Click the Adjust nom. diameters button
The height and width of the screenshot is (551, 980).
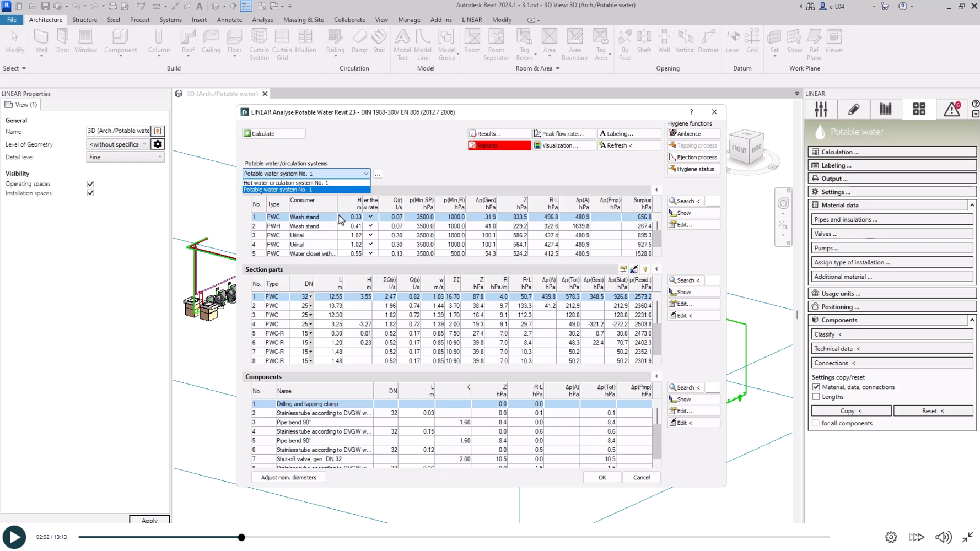[288, 478]
